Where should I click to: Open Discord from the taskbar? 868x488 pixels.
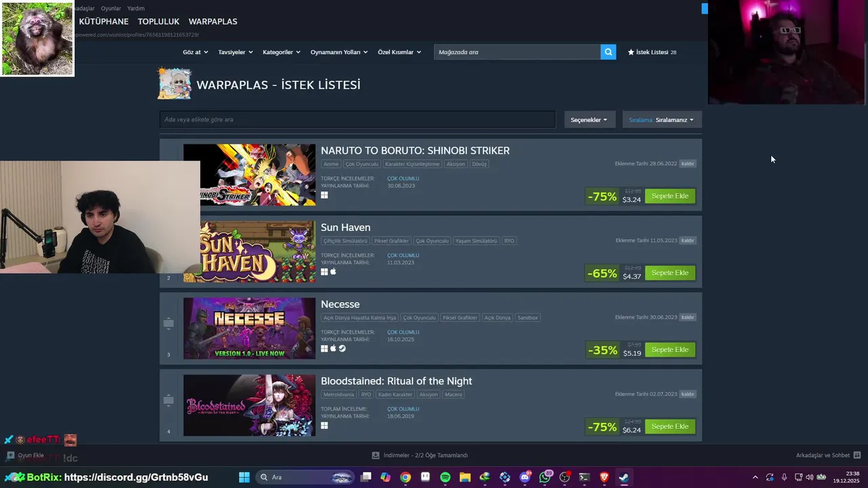(x=525, y=477)
